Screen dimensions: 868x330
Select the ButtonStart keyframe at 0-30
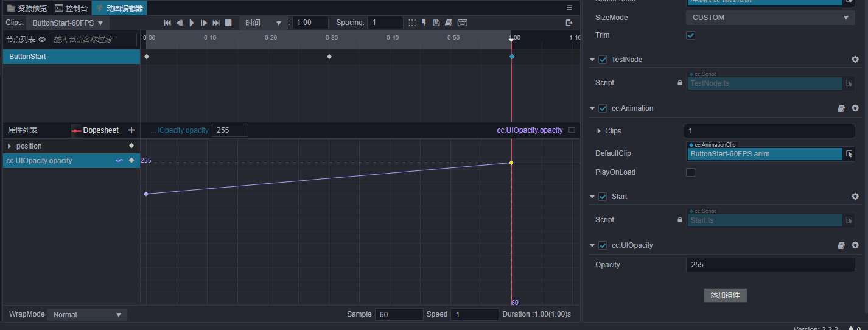[x=329, y=57]
